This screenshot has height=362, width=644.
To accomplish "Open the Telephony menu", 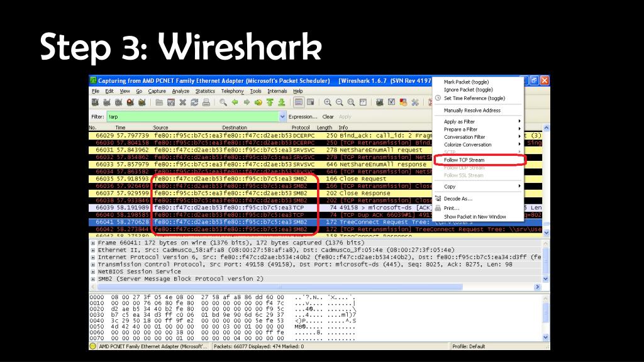I will point(233,91).
